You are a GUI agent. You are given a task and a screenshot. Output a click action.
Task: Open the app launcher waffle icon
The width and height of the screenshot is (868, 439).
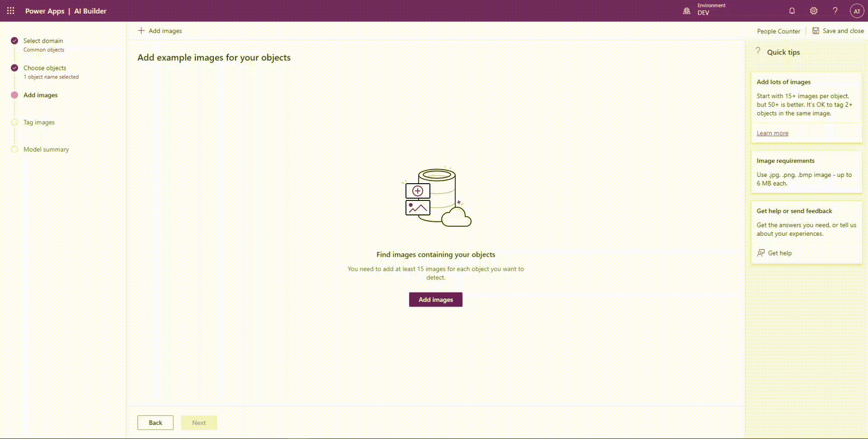[10, 11]
